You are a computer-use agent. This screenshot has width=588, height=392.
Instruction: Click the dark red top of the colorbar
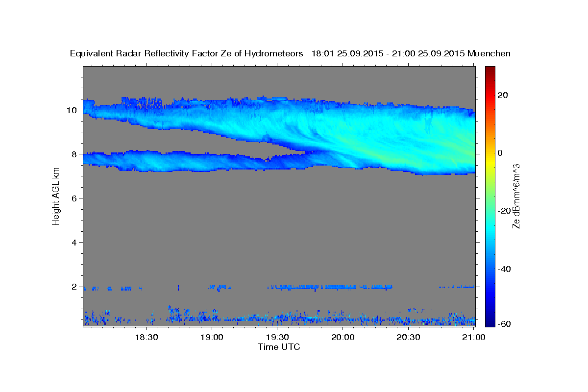490,70
